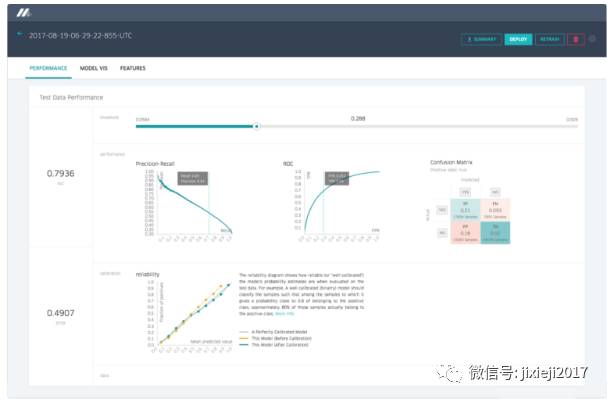607x400 pixels.
Task: Switch to the Performance tab
Action: pyautogui.click(x=48, y=68)
